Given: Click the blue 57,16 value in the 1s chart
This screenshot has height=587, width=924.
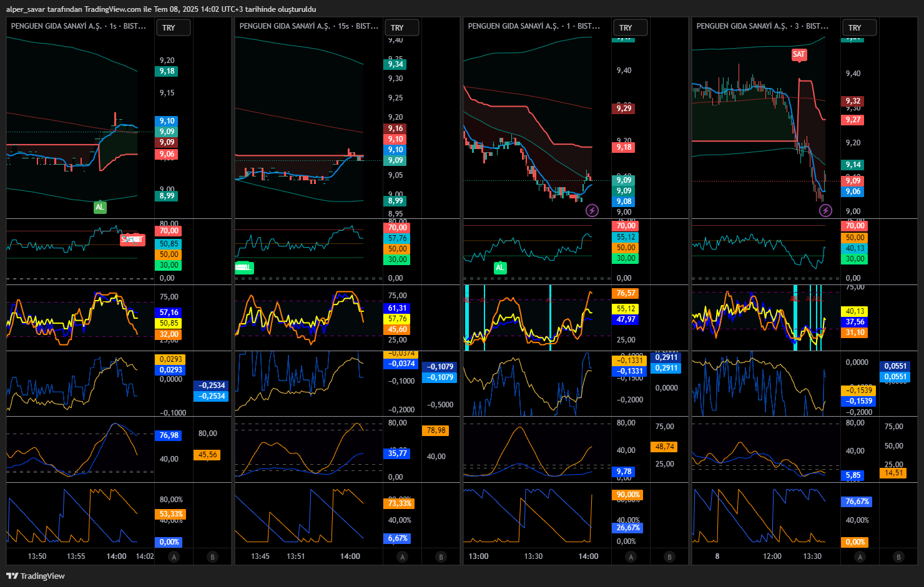Looking at the screenshot, I should point(169,313).
